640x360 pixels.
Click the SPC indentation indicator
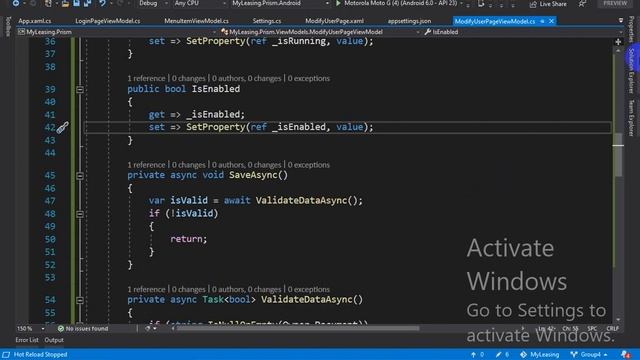(592, 329)
